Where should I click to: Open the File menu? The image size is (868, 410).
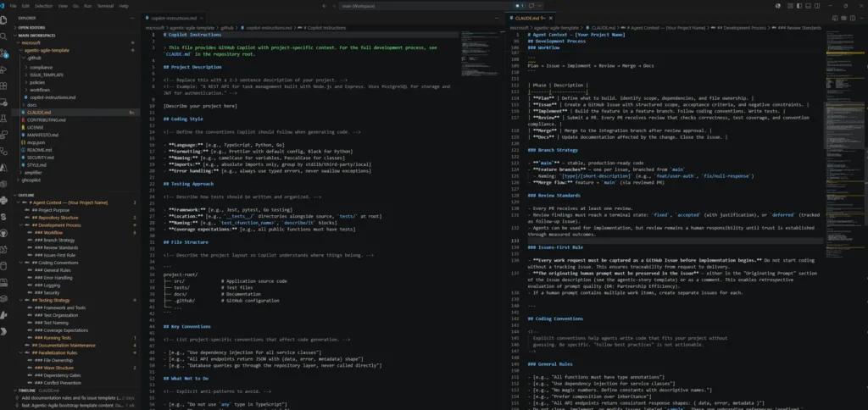pyautogui.click(x=13, y=6)
